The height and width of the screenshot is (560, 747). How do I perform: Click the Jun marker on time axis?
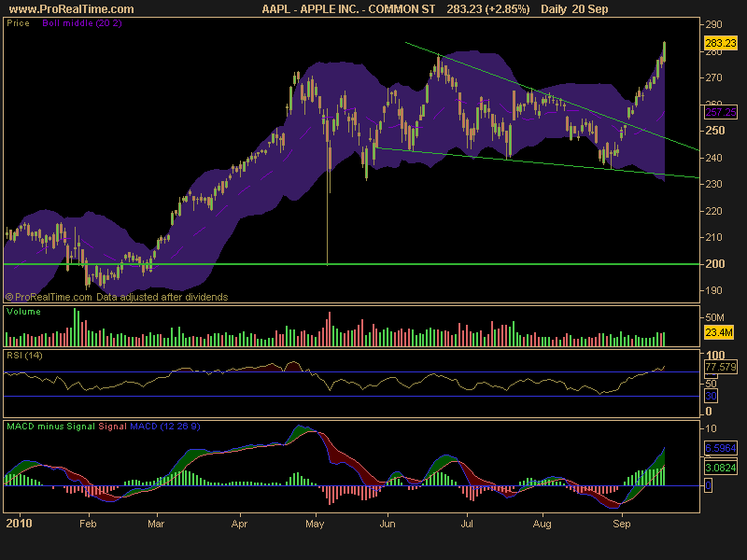(388, 524)
